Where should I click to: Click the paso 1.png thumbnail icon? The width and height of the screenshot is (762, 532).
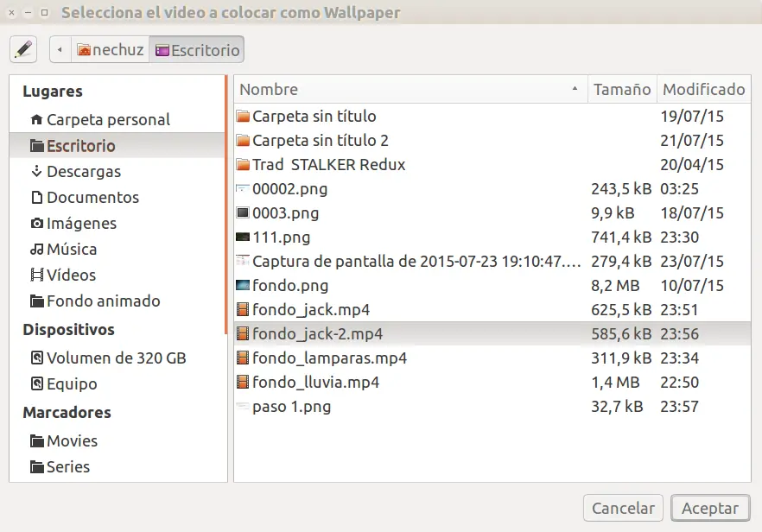click(x=243, y=405)
